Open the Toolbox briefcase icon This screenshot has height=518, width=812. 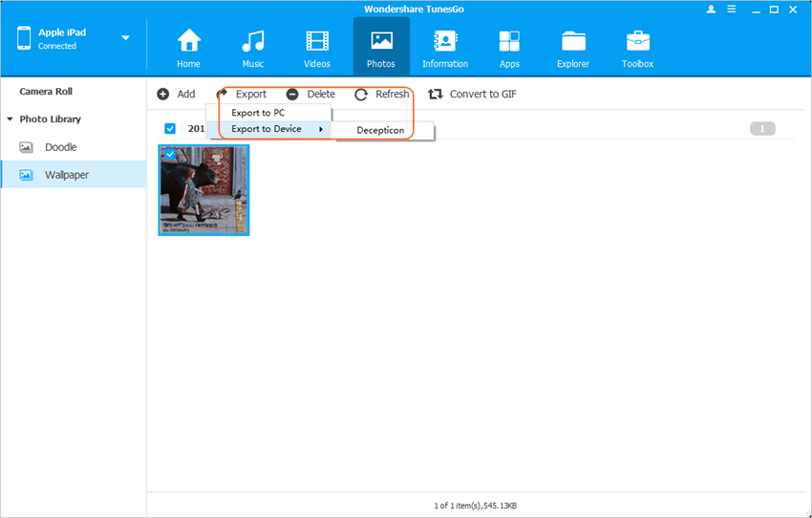[637, 42]
